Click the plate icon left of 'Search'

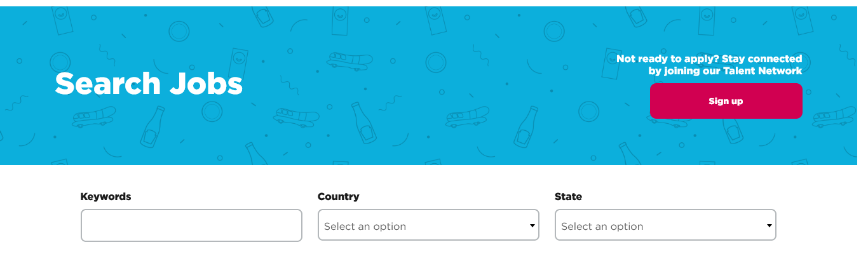[59, 61]
